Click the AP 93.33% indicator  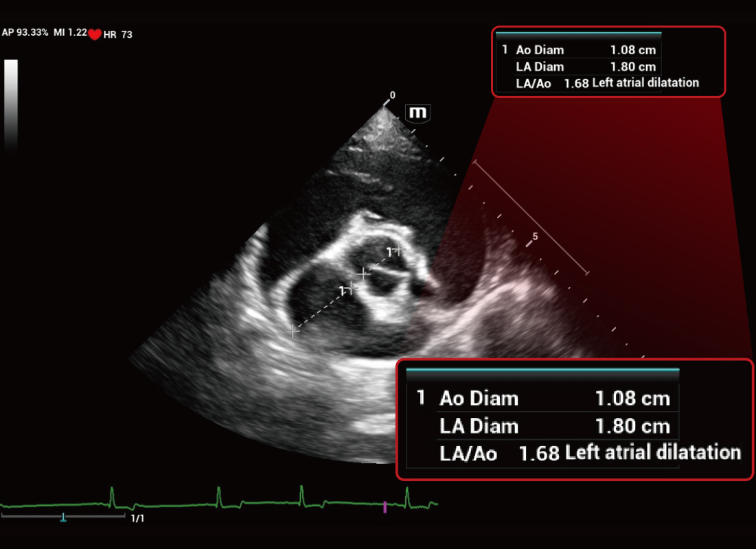click(25, 32)
